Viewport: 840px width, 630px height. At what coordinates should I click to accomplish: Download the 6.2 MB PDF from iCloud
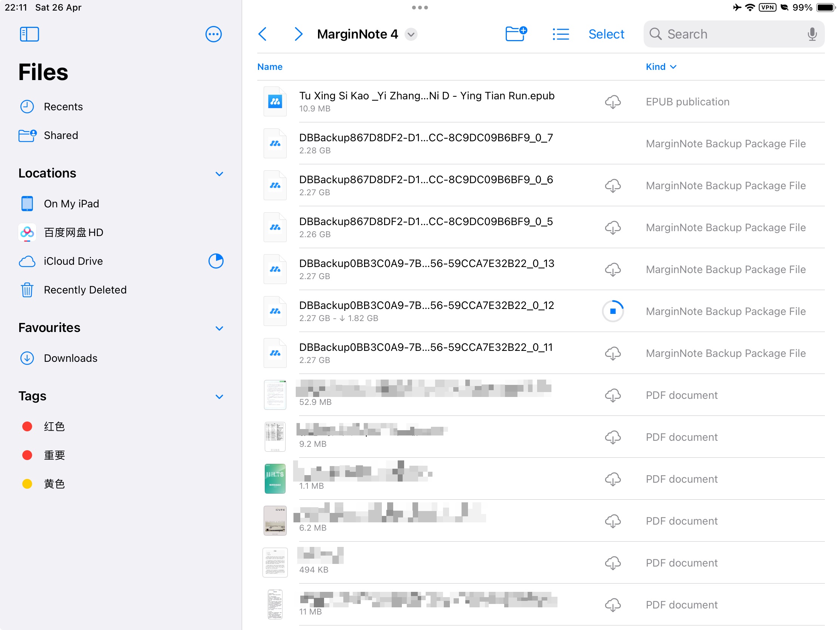(x=613, y=521)
